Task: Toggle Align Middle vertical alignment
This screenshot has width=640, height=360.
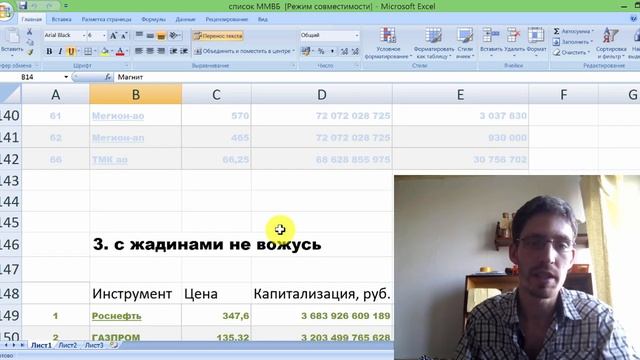Action: pos(150,36)
